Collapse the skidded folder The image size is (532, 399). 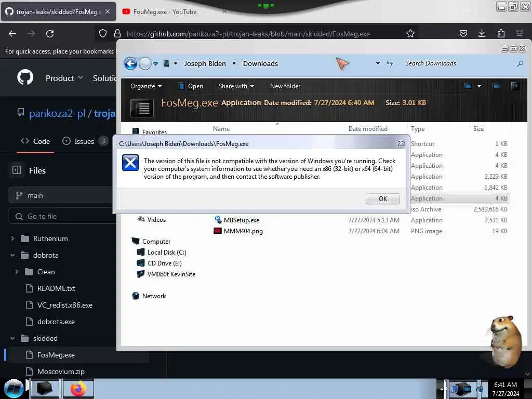tap(12, 338)
